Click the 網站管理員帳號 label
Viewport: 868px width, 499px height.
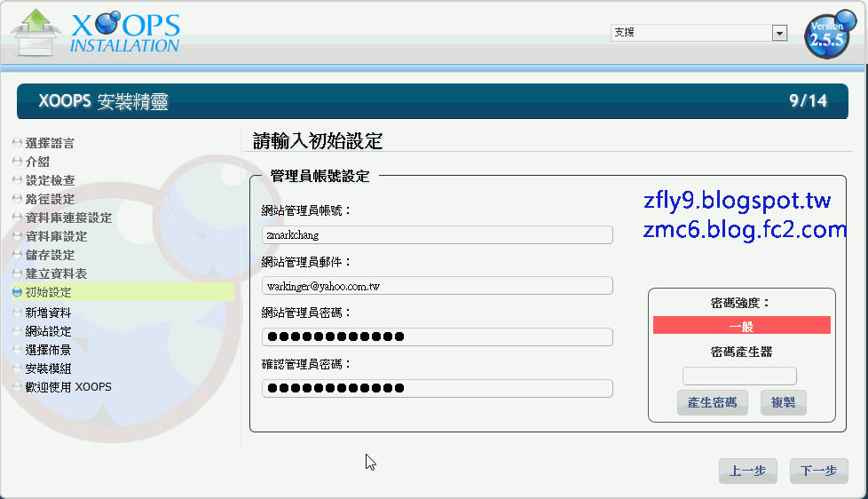pos(306,210)
